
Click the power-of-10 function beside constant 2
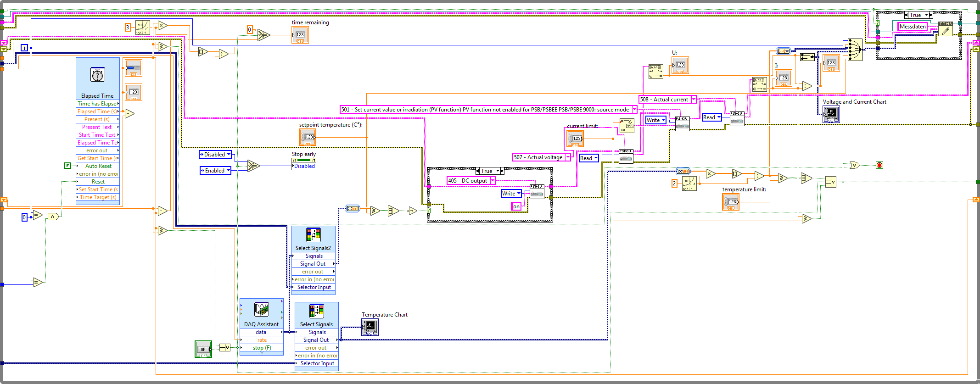(689, 184)
